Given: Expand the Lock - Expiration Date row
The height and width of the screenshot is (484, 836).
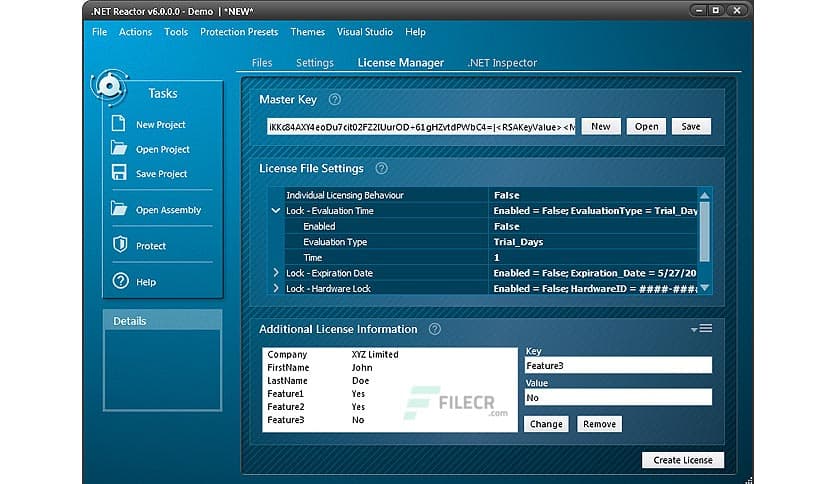Looking at the screenshot, I should pyautogui.click(x=276, y=273).
